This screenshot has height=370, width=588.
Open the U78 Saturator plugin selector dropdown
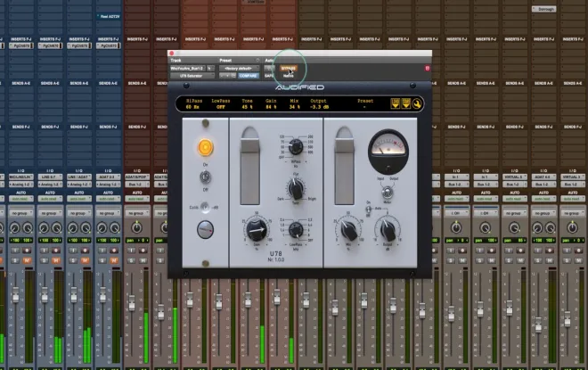click(x=192, y=76)
